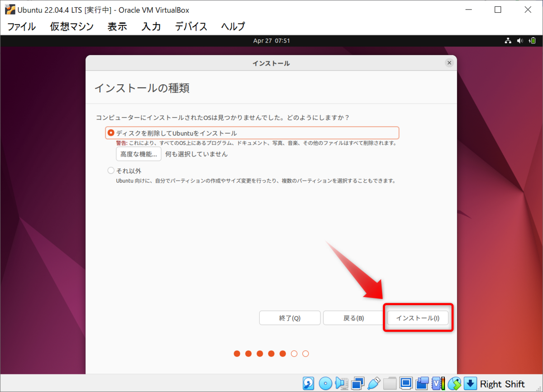The height and width of the screenshot is (392, 543).
Task: Open the 表示 menu
Action: pos(117,27)
